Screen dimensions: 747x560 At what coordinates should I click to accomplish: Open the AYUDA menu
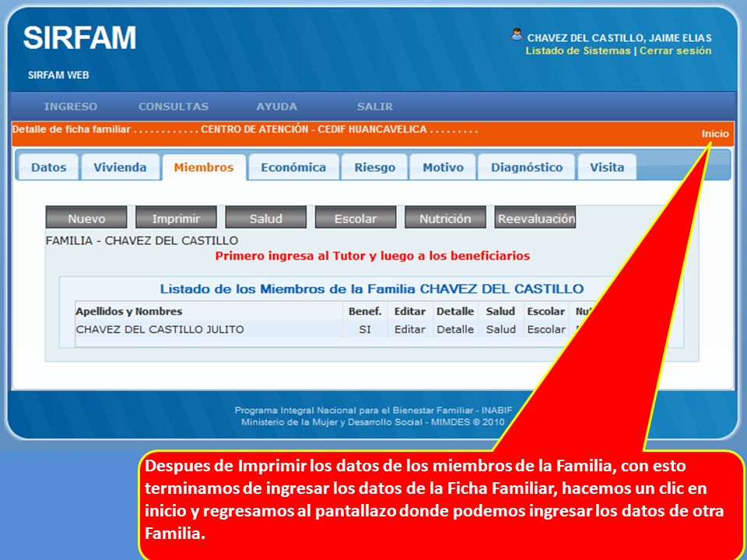point(276,107)
